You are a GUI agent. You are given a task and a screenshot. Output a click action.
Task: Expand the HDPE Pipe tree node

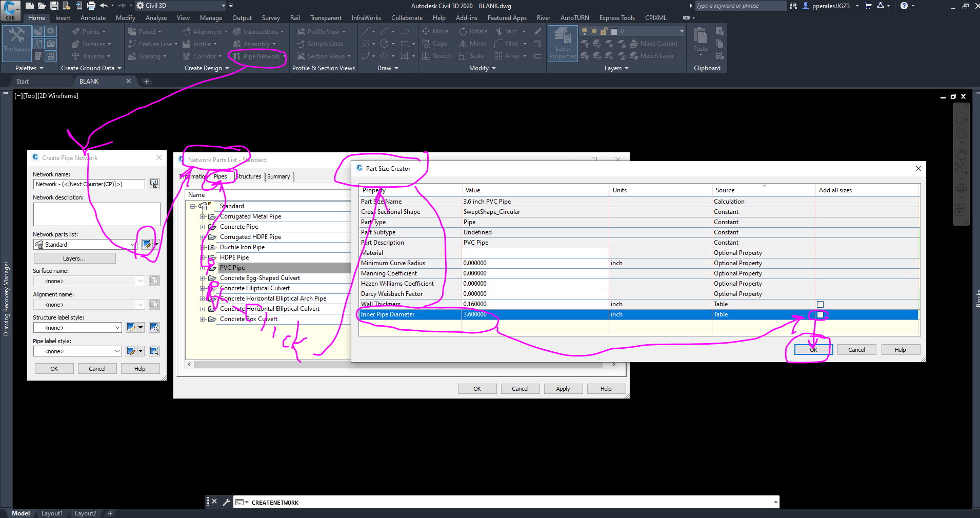pyautogui.click(x=202, y=257)
